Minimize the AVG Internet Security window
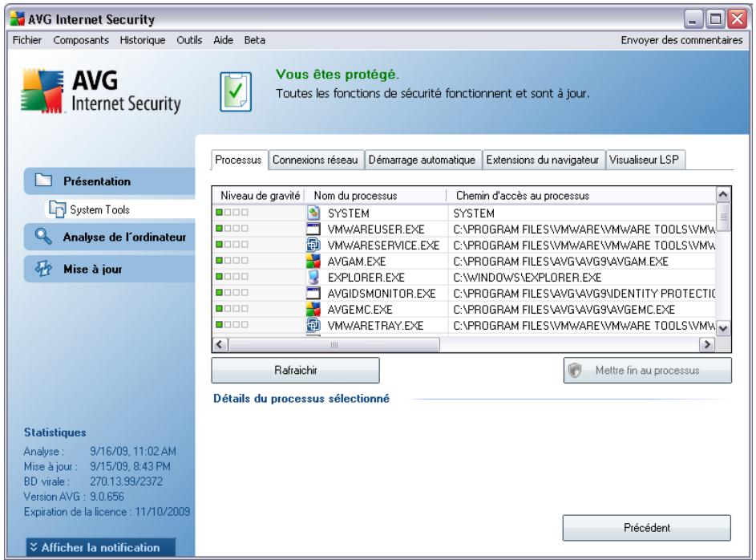This screenshot has width=756, height=560. coord(693,19)
